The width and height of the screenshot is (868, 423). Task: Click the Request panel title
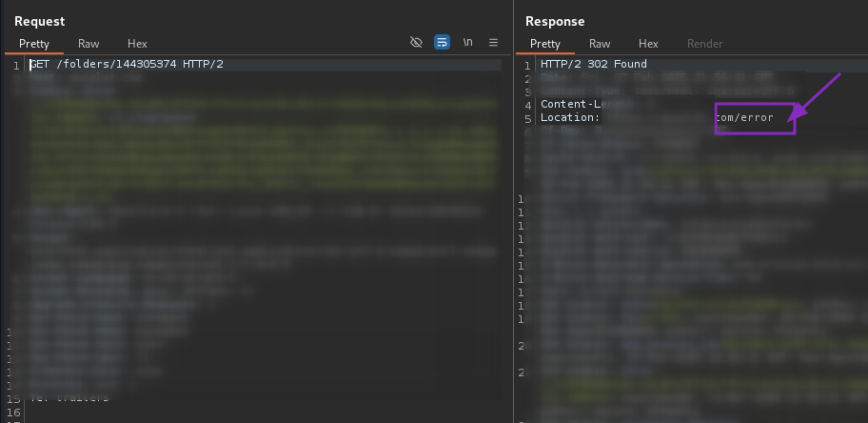(40, 21)
